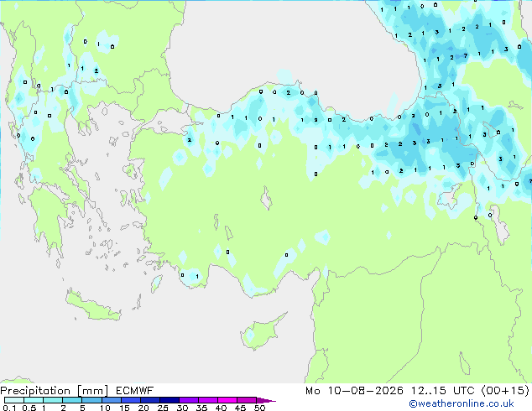Viewport: 532px width, 411px height.
Task: Select the 25–30 mm dark navy legend box
Action: (x=169, y=400)
